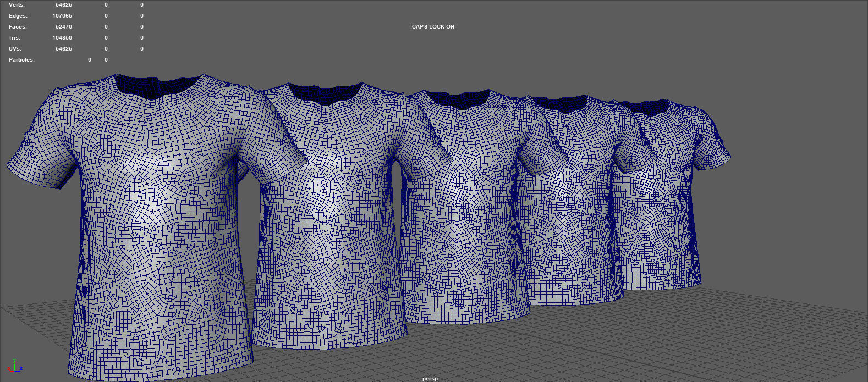Select the "Verts:" HUD label
This screenshot has height=382, width=868.
[17, 5]
